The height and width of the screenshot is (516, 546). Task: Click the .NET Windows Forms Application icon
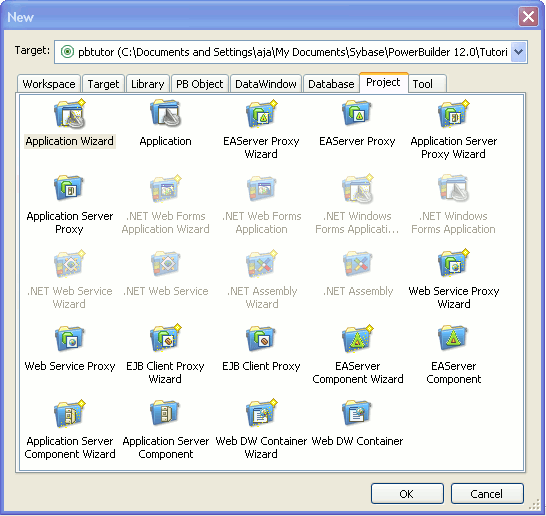click(453, 188)
